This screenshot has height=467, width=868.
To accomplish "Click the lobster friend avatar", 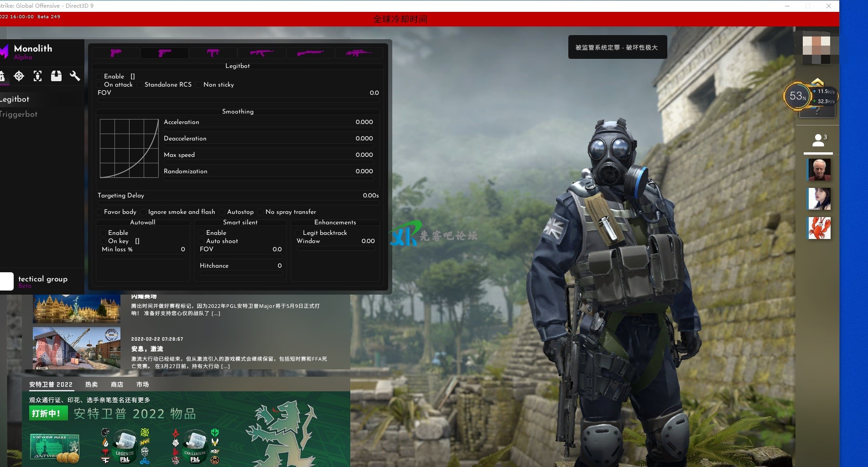I will (x=819, y=228).
